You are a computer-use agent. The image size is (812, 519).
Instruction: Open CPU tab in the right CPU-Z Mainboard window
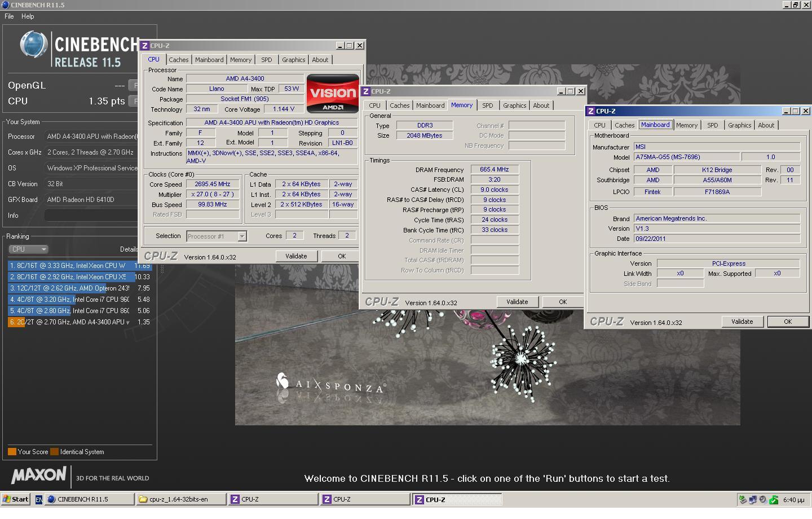tap(600, 125)
